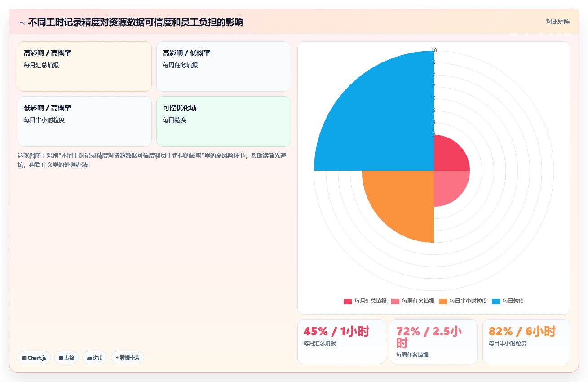
Task: Click the 对比矩阵 label in the header
Action: pos(557,22)
